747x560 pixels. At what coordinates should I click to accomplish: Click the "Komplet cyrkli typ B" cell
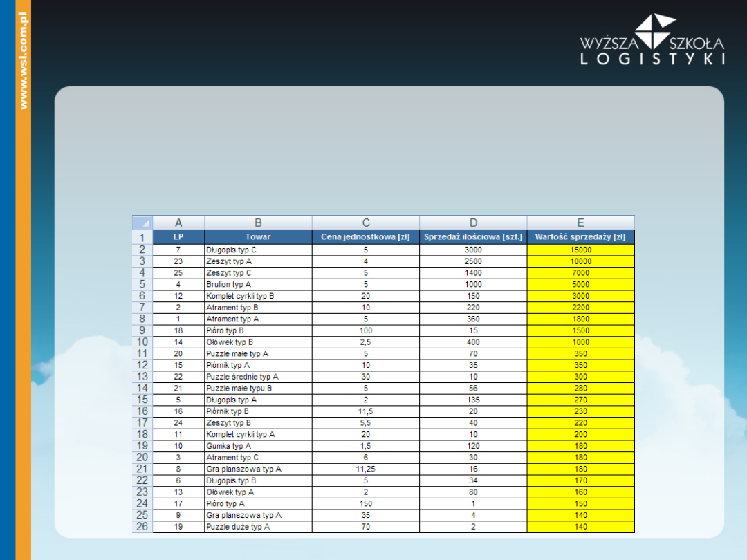click(x=258, y=296)
